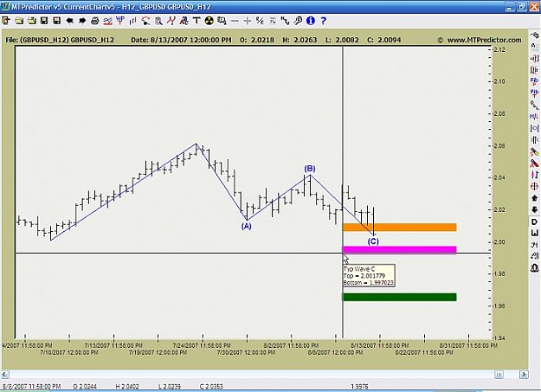The width and height of the screenshot is (541, 392).
Task: Click the magnifier over chart icon
Action: click(x=158, y=21)
